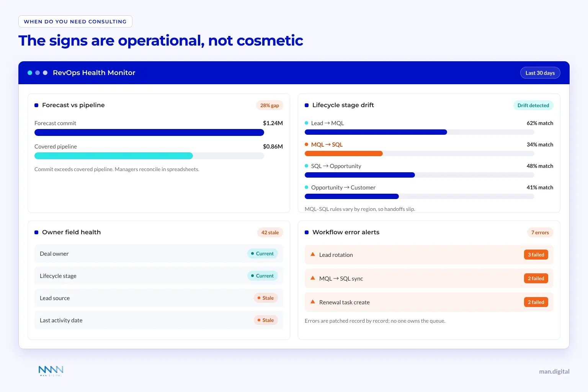
Task: Click Current status pill for Lifecycle stage
Action: 263,276
